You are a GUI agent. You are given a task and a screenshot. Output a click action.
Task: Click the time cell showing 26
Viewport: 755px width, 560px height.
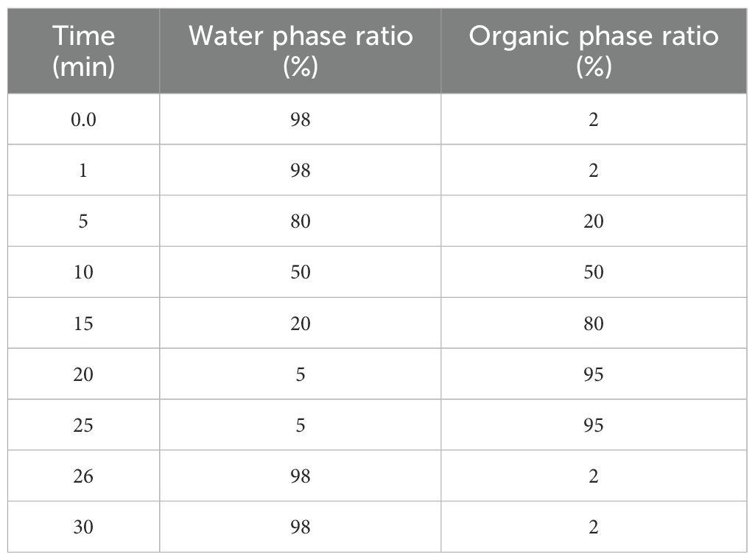point(83,476)
